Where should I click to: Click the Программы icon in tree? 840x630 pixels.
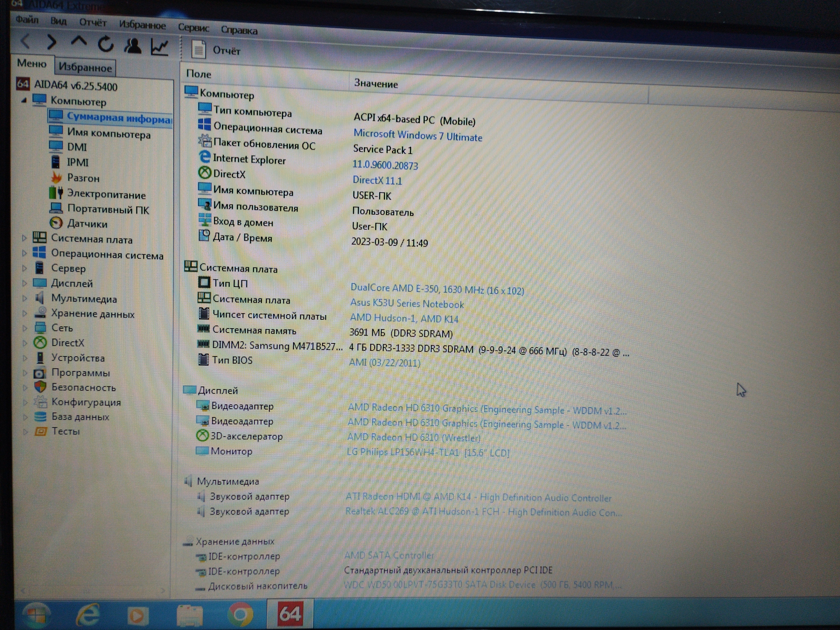[40, 373]
